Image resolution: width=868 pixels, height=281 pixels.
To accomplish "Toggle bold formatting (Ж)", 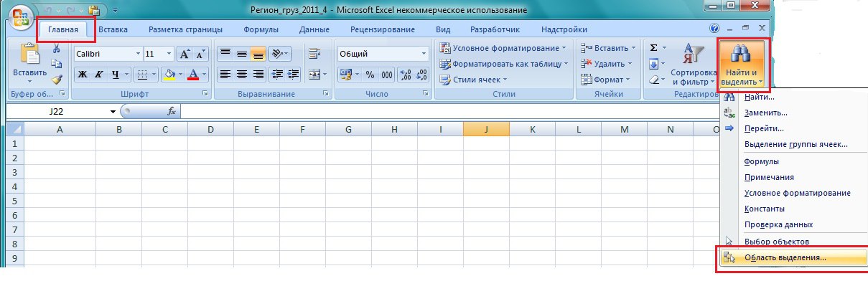I will click(x=82, y=74).
